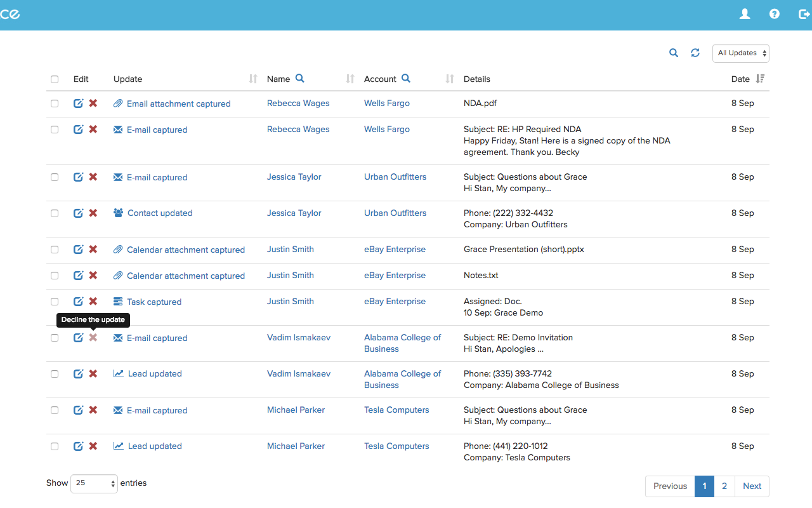Click the logout icon in top bar
The height and width of the screenshot is (508, 812).
click(x=804, y=14)
